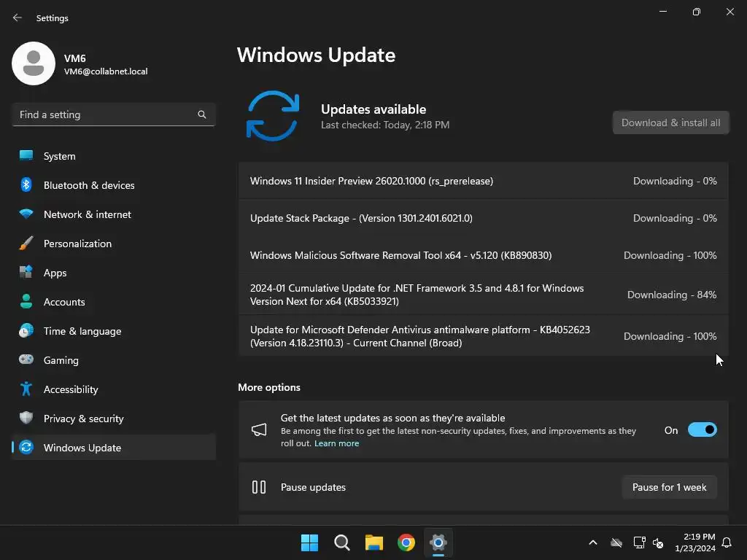The image size is (747, 560).
Task: Open Apps settings
Action: 113,273
